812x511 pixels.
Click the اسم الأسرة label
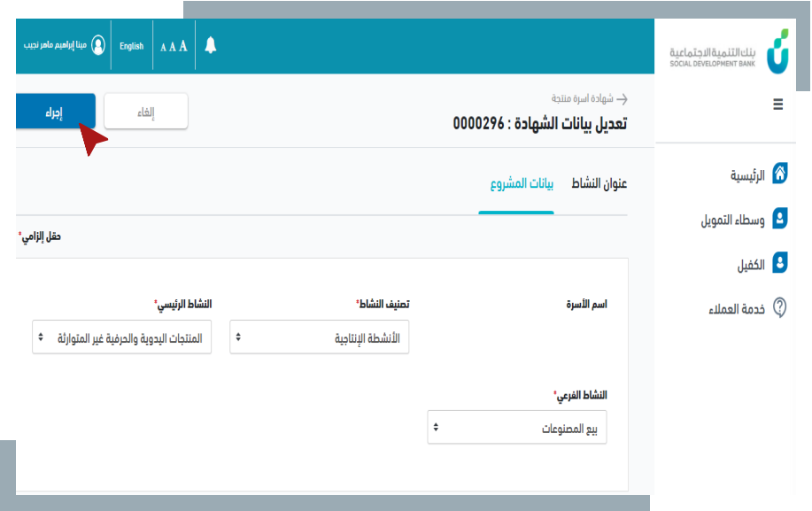[x=586, y=305]
